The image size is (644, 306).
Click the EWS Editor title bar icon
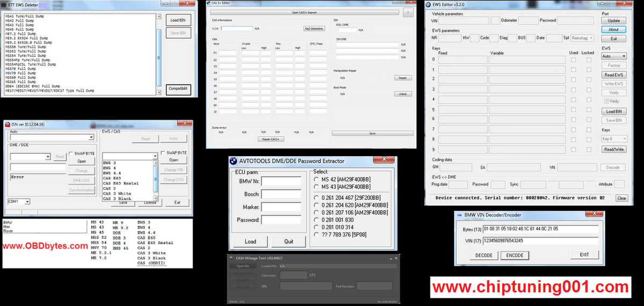point(429,5)
